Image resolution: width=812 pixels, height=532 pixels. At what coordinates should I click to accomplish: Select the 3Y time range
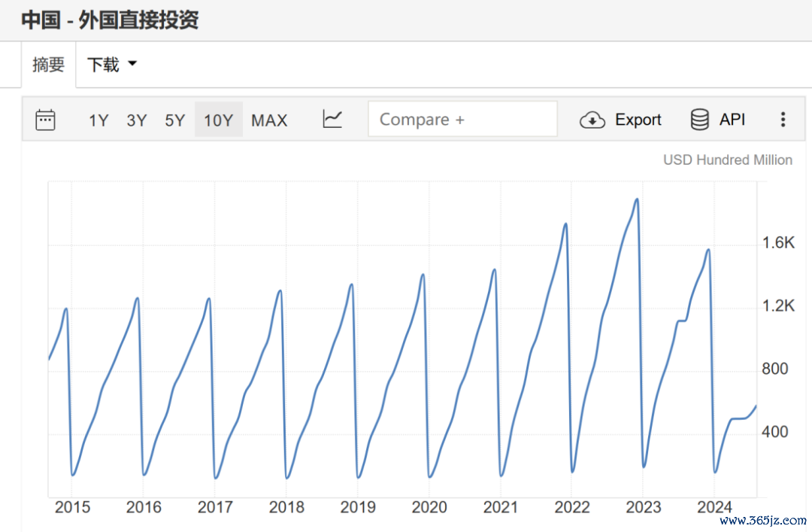137,120
